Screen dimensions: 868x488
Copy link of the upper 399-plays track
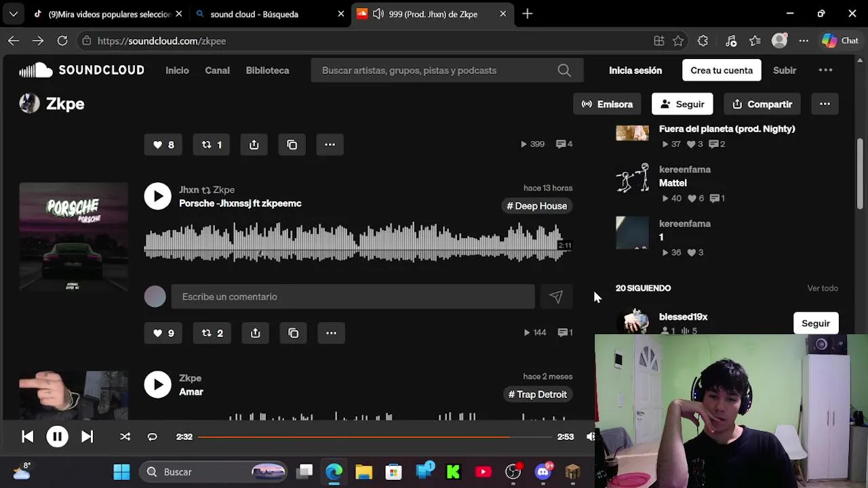pyautogui.click(x=292, y=144)
